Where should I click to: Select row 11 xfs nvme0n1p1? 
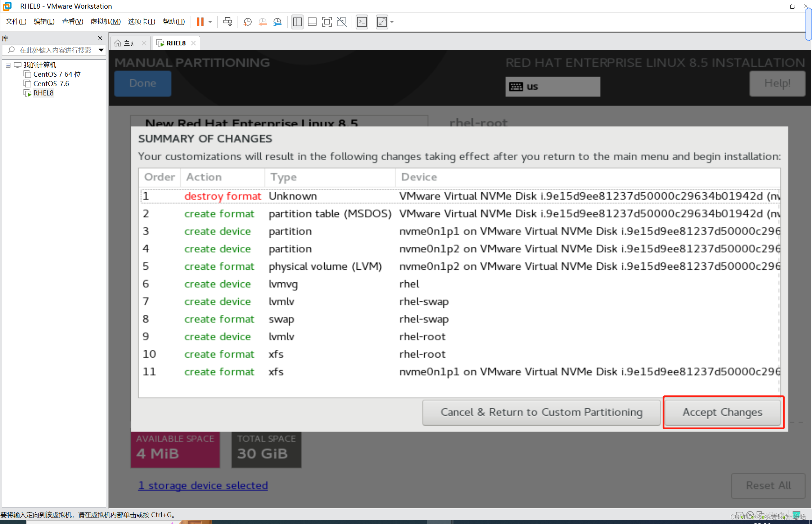(460, 372)
